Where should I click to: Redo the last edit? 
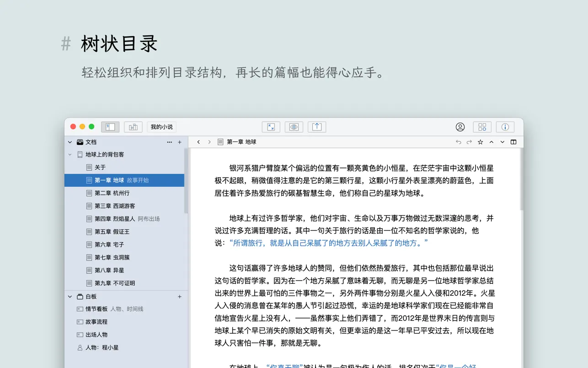469,142
